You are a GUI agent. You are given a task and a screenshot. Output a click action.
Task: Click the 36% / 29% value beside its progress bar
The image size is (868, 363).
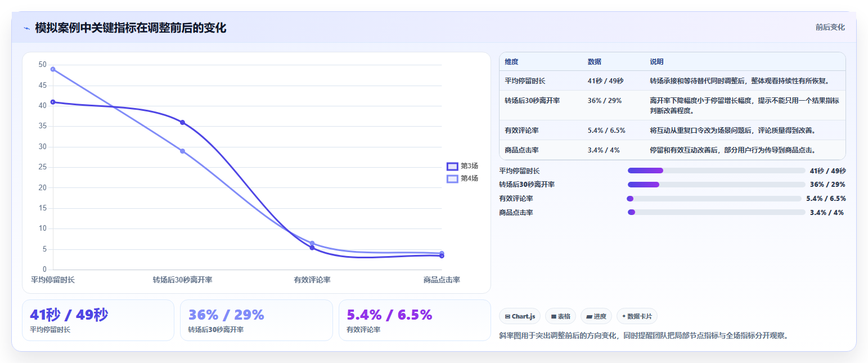(827, 184)
